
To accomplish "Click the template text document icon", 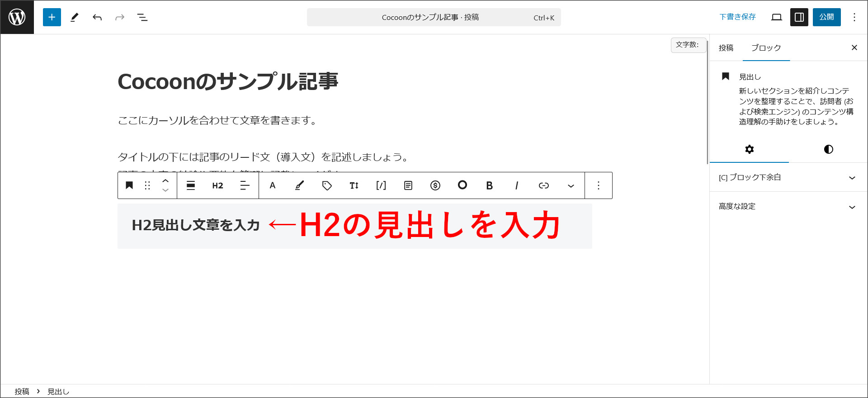I will point(408,185).
